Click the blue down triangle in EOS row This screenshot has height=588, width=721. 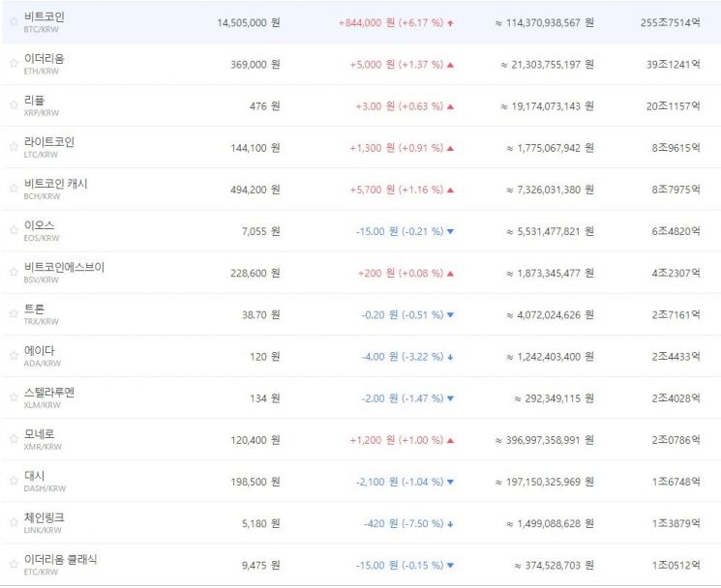450,231
